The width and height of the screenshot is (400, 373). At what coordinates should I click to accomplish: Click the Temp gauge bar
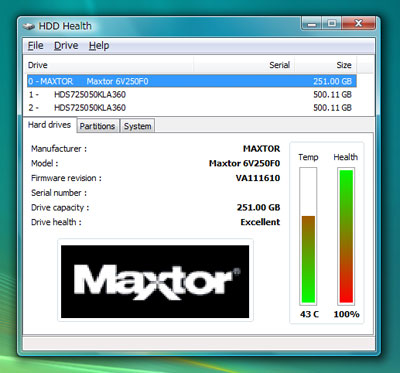[308, 236]
